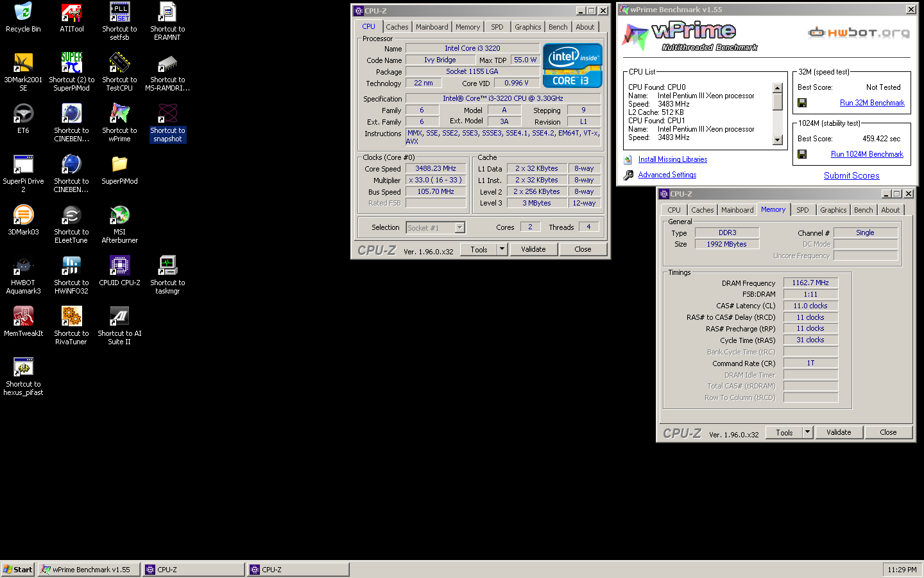Viewport: 924px width, 578px height.
Task: Open the Recycle Bin desktop icon
Action: (x=23, y=17)
